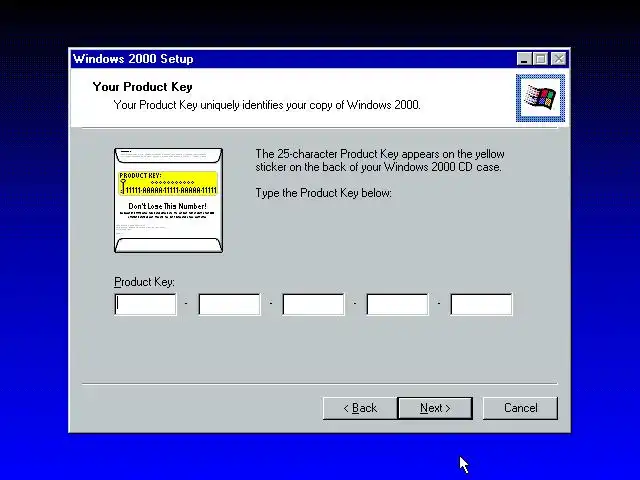
Task: Click the "25-character Product Key appears" paragraph
Action: [380, 160]
